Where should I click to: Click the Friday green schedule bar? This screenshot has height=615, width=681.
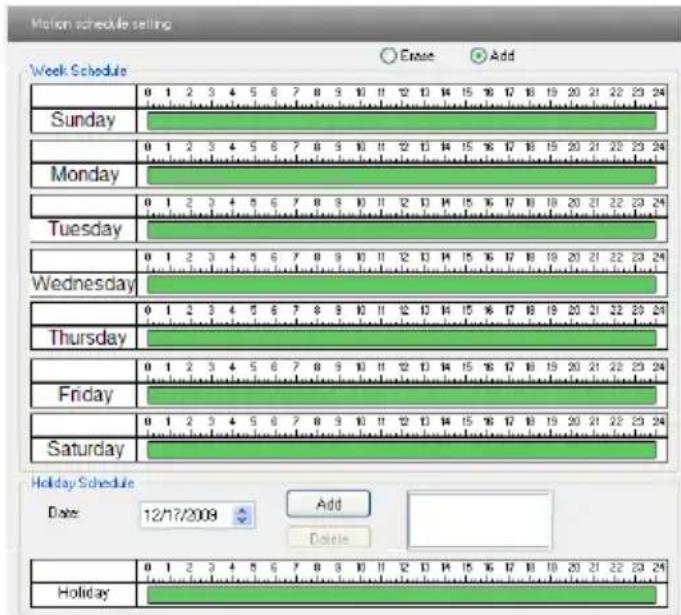pyautogui.click(x=402, y=396)
